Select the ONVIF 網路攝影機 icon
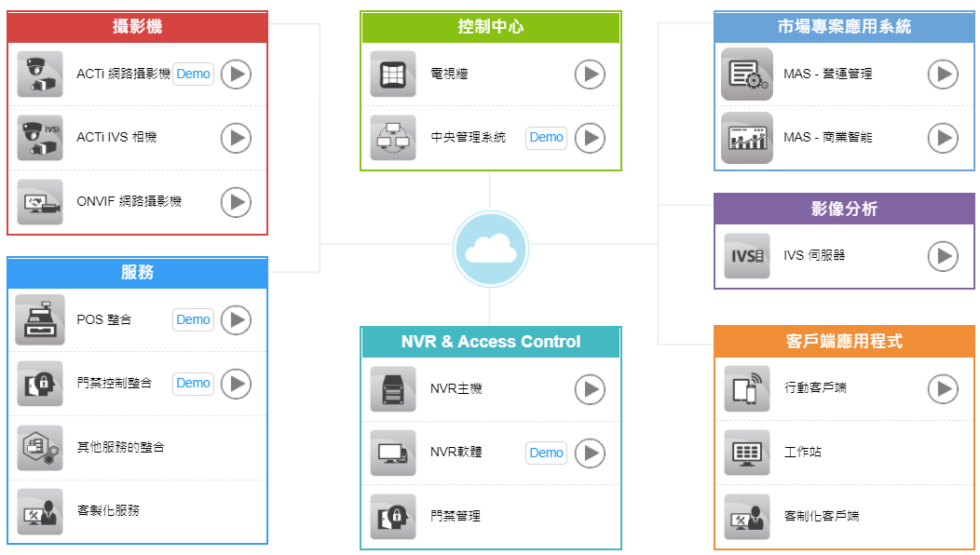Screen dimensions: 980x555 point(38,202)
